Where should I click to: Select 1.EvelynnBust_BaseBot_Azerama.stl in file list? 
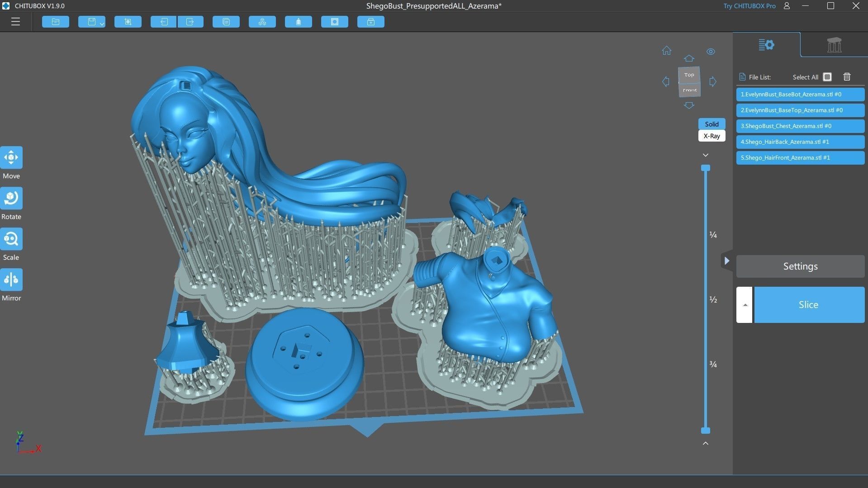point(800,95)
